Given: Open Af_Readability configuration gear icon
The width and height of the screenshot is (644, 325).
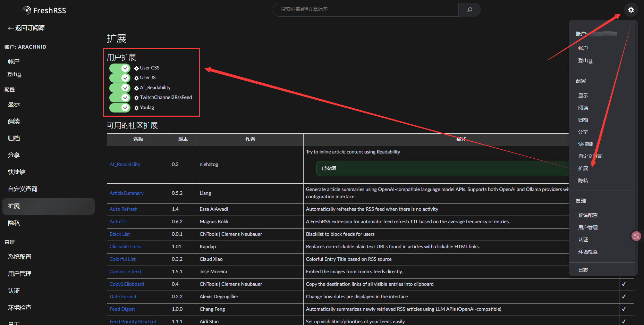Looking at the screenshot, I should tap(136, 88).
